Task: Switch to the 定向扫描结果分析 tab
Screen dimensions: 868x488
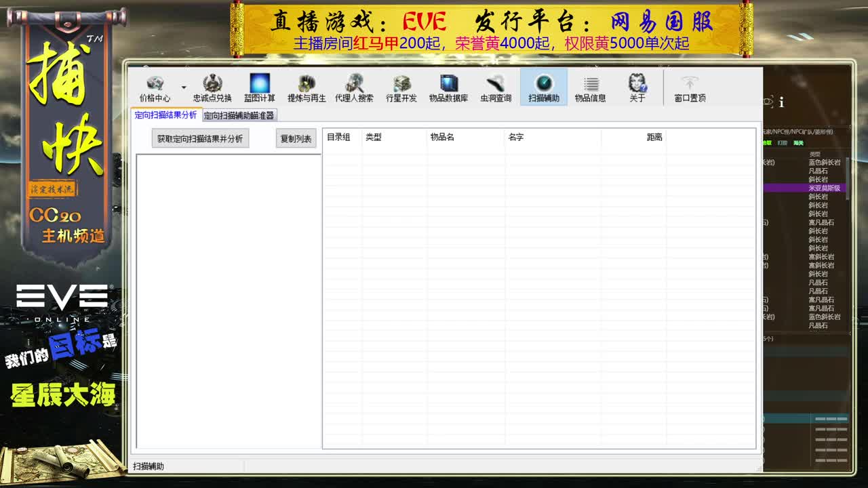Action: pos(165,115)
